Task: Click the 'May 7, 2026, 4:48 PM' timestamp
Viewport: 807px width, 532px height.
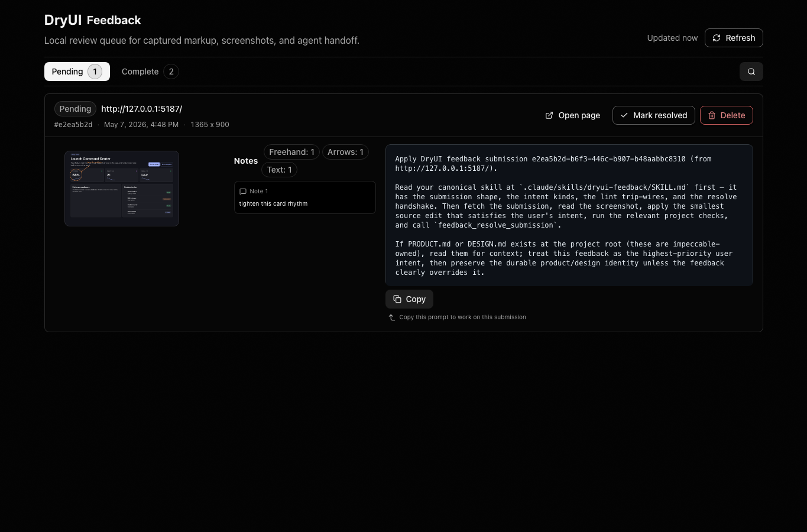Action: 141,125
